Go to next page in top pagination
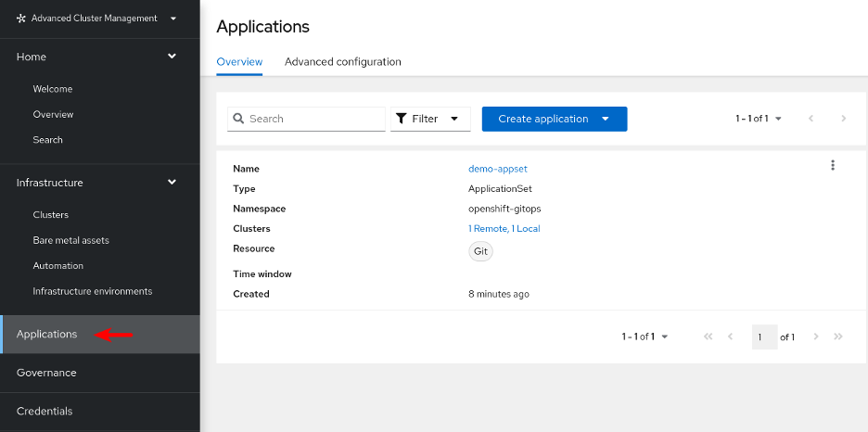 843,119
